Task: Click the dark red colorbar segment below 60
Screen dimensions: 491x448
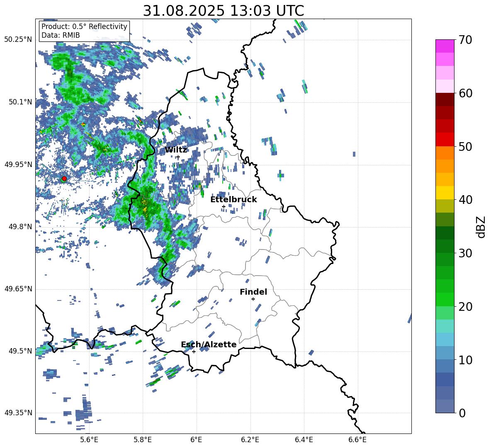Action: tap(445, 99)
